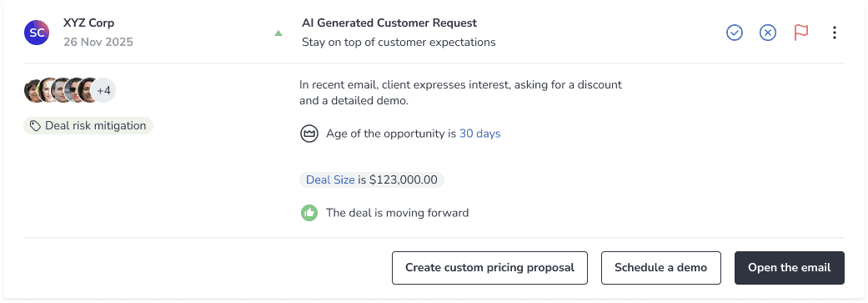The height and width of the screenshot is (303, 868).
Task: Open the 30 days link
Action: 480,134
